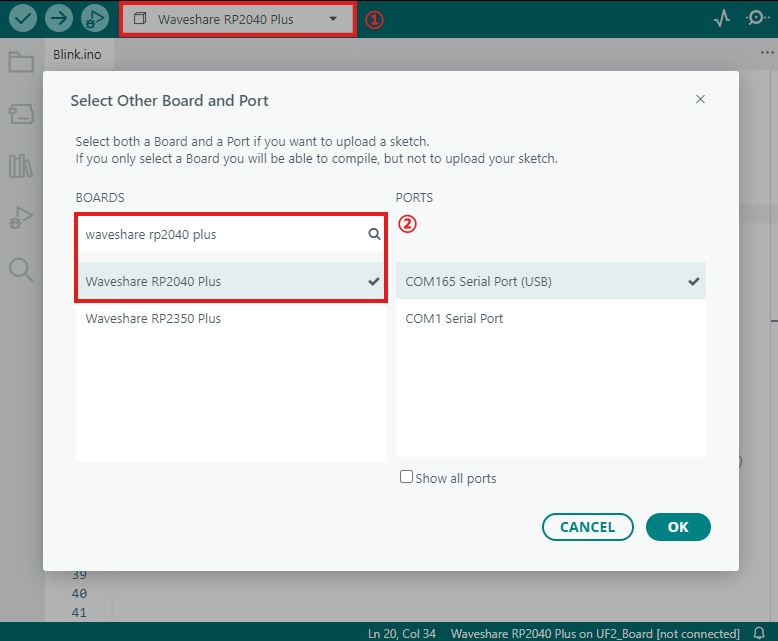Enable the Show all ports checkbox
Viewport: 778px width, 641px height.
[406, 477]
